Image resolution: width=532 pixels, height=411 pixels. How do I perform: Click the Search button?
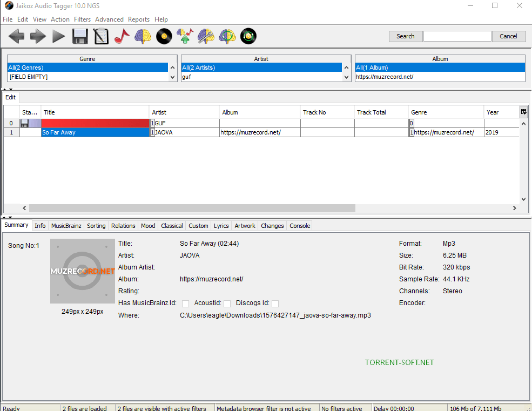[x=406, y=36]
